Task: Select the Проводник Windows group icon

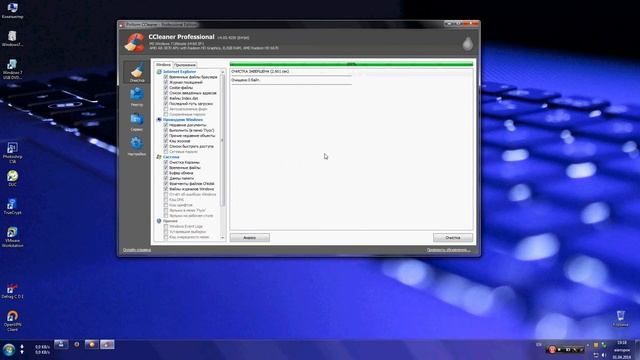Action: point(159,120)
